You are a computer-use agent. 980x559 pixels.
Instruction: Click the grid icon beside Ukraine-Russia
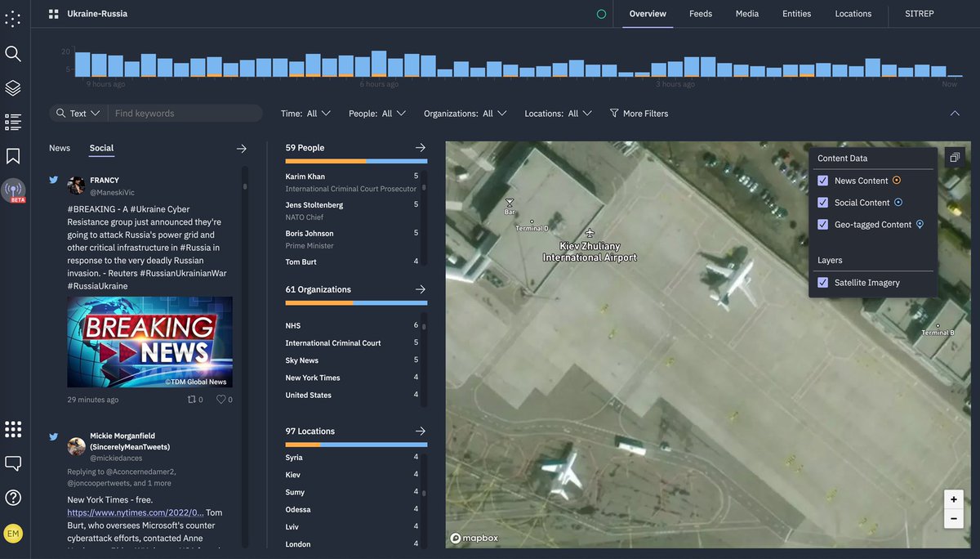click(x=53, y=14)
